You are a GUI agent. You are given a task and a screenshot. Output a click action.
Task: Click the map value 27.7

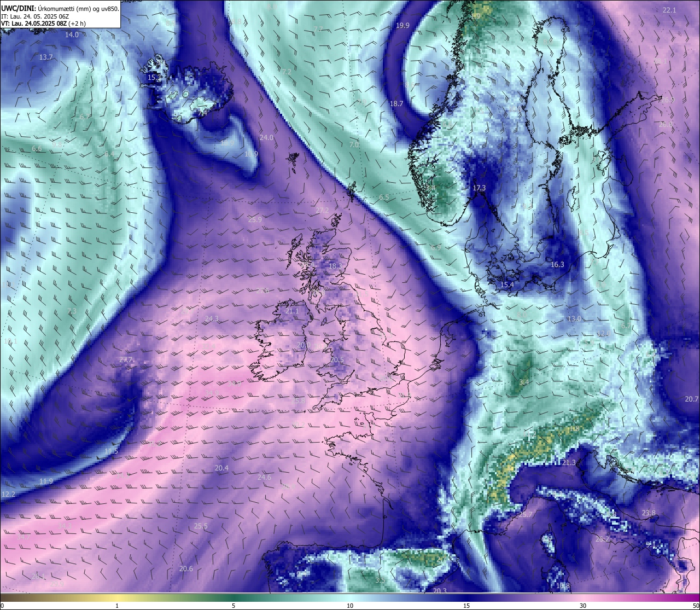(x=126, y=359)
